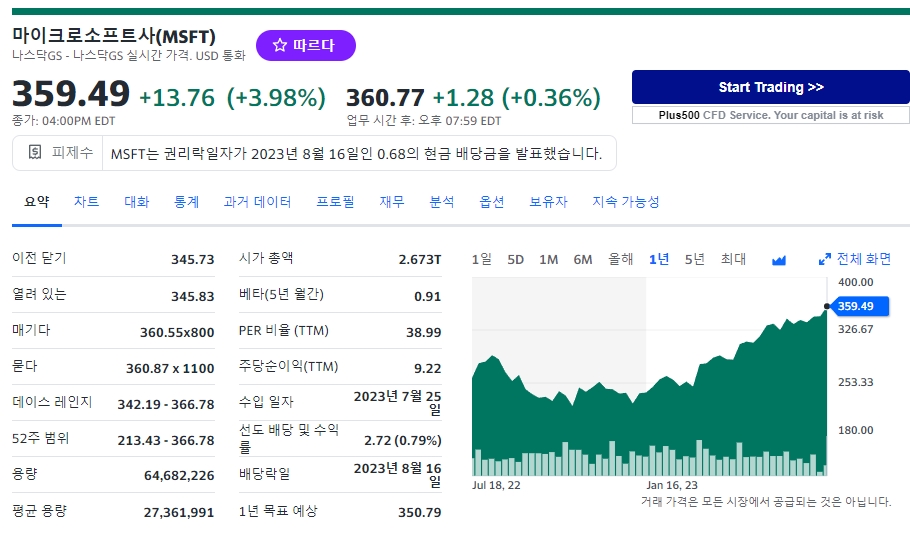Screen dimensions: 910x535
Task: Set chart range to 최대 (max)
Action: pyautogui.click(x=733, y=259)
